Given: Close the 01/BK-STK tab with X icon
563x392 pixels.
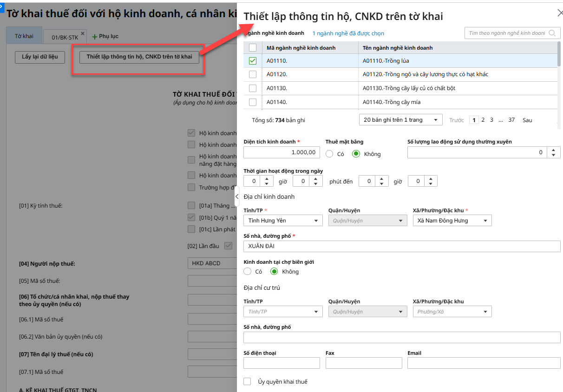Looking at the screenshot, I should [83, 33].
